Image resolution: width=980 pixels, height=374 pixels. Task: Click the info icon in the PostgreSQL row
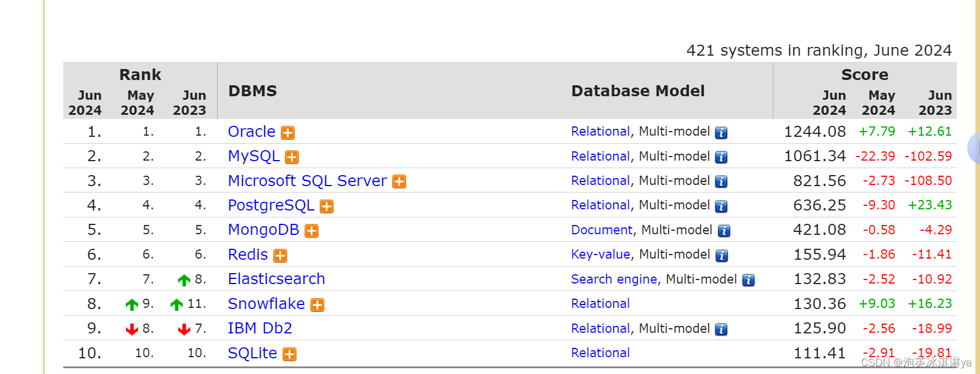point(721,206)
